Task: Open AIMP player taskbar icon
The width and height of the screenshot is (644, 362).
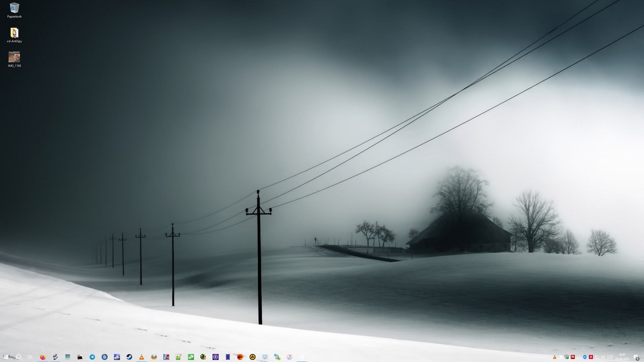Action: 253,357
